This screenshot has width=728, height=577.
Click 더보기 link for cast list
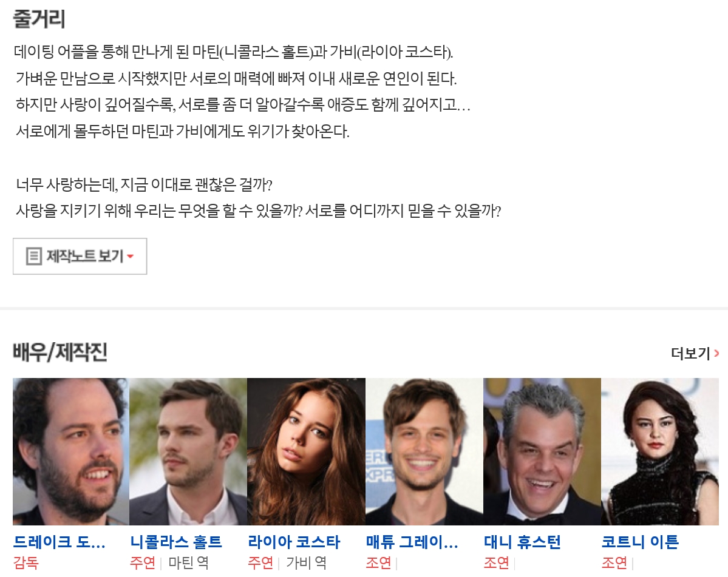pyautogui.click(x=695, y=354)
